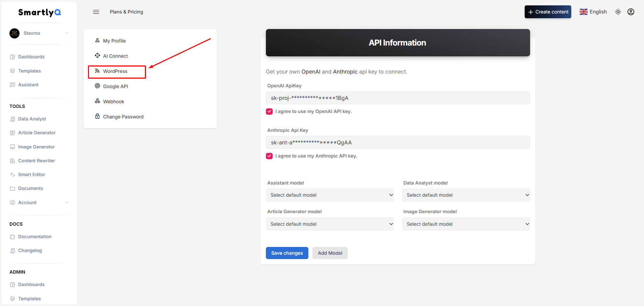This screenshot has height=306, width=644.
Task: Uncheck the OpenAI API key agreement checkbox
Action: pyautogui.click(x=269, y=111)
